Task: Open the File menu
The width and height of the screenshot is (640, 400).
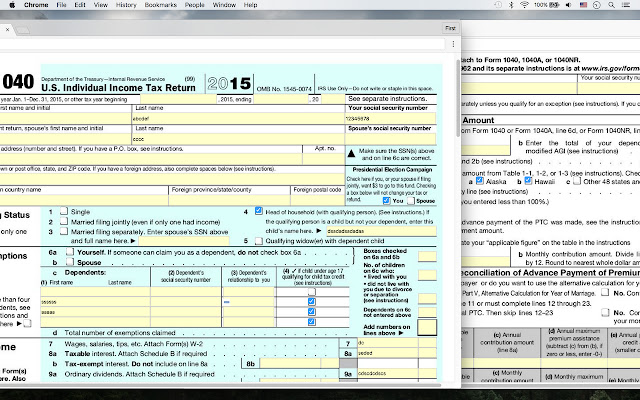Action: [61, 5]
